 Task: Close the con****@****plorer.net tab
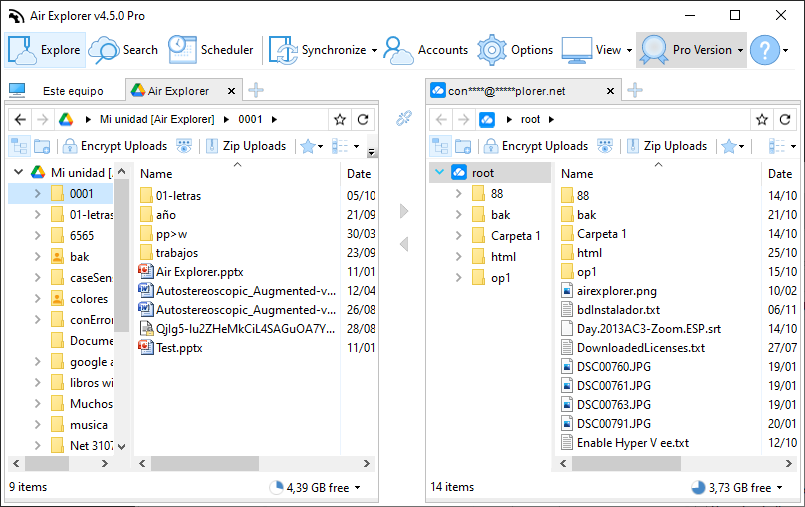[x=610, y=91]
